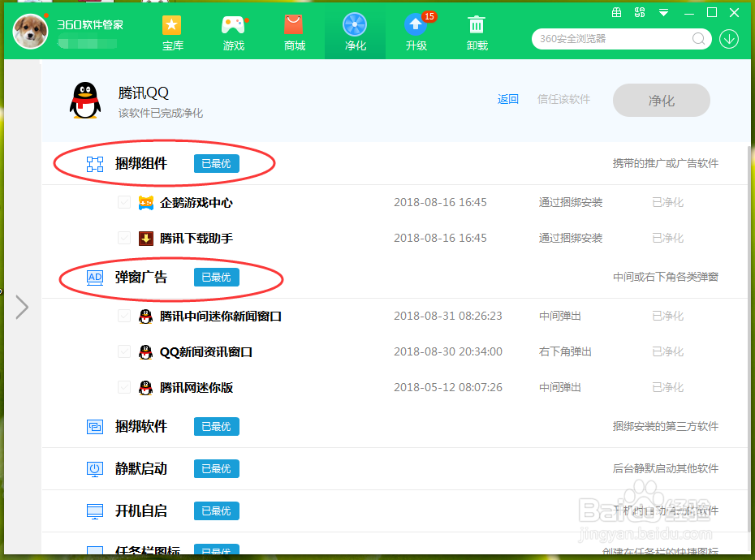Click the 净化 purify button
Viewport: 755px width, 560px height.
[x=661, y=100]
